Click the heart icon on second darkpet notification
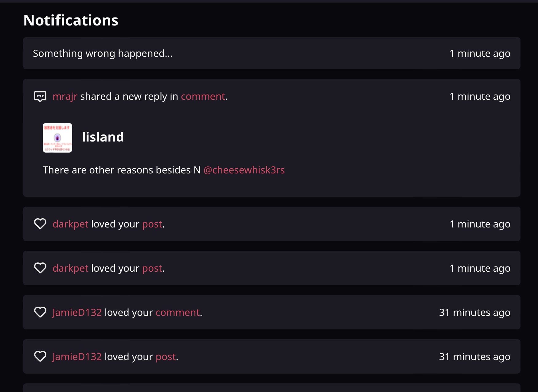Viewport: 538px width, 392px height. click(40, 268)
